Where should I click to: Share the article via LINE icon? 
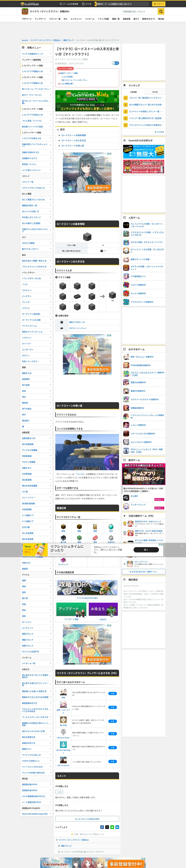112,827
